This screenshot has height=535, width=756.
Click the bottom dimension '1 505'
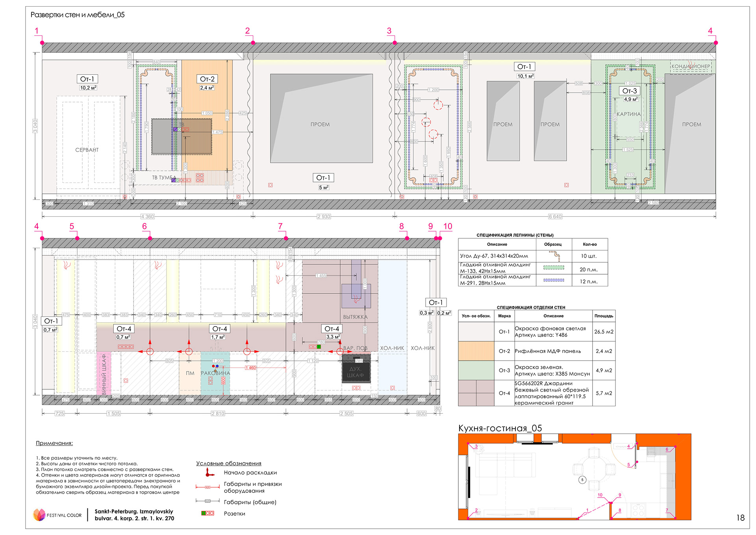pos(114,414)
